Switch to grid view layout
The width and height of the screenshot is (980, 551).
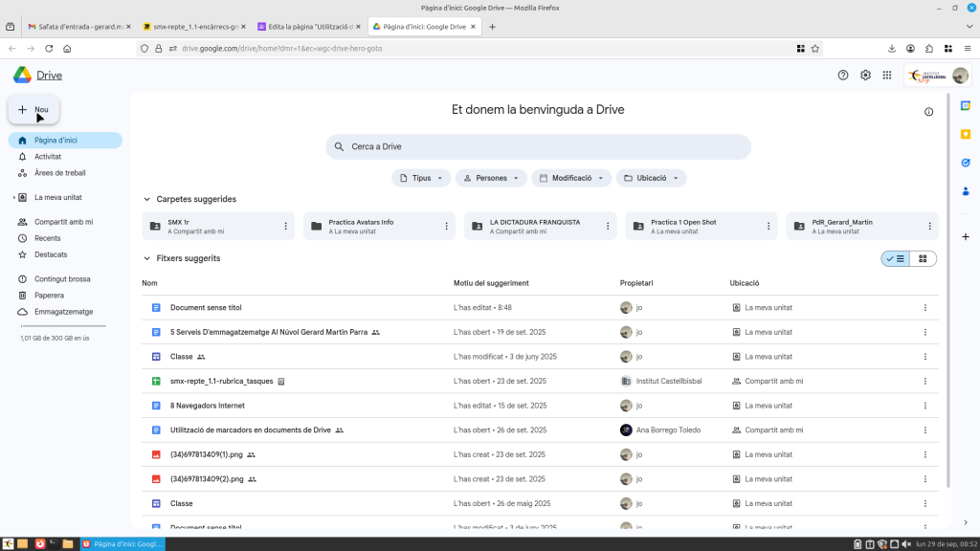923,258
